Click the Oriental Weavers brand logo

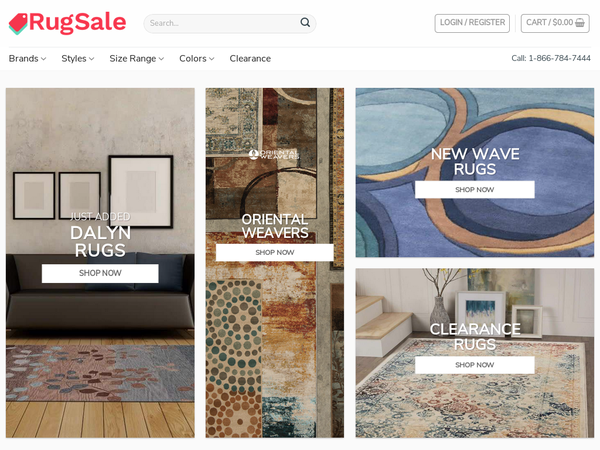point(274,155)
